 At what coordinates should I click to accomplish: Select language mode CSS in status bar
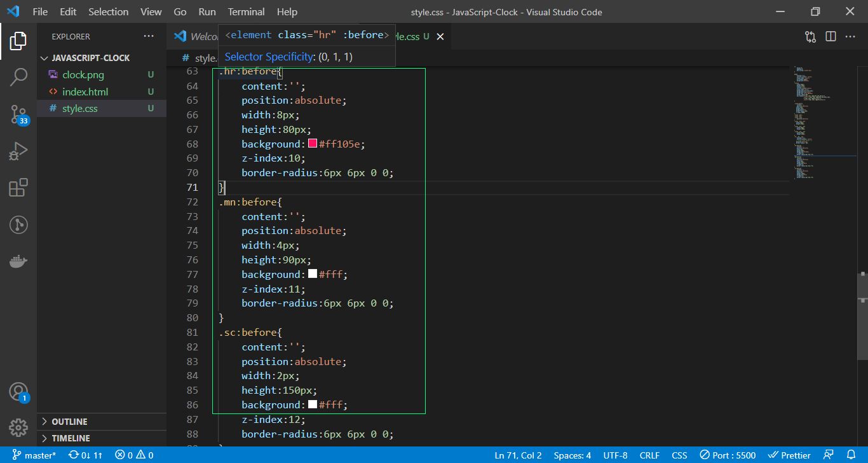click(679, 455)
